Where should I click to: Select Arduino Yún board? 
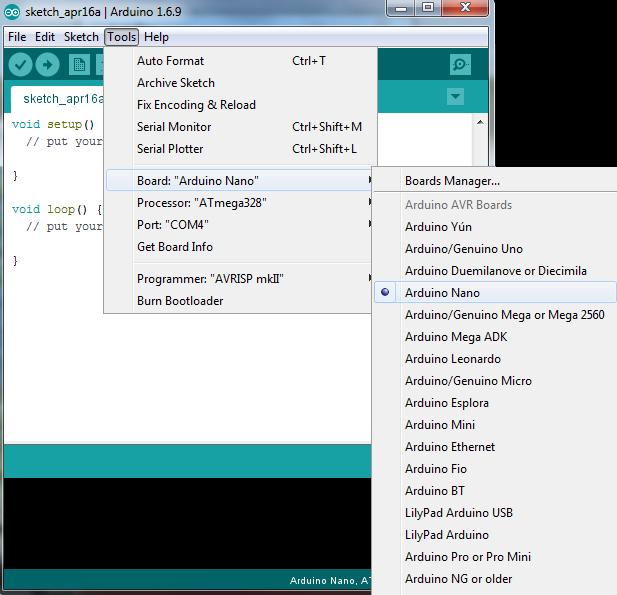[495, 227]
